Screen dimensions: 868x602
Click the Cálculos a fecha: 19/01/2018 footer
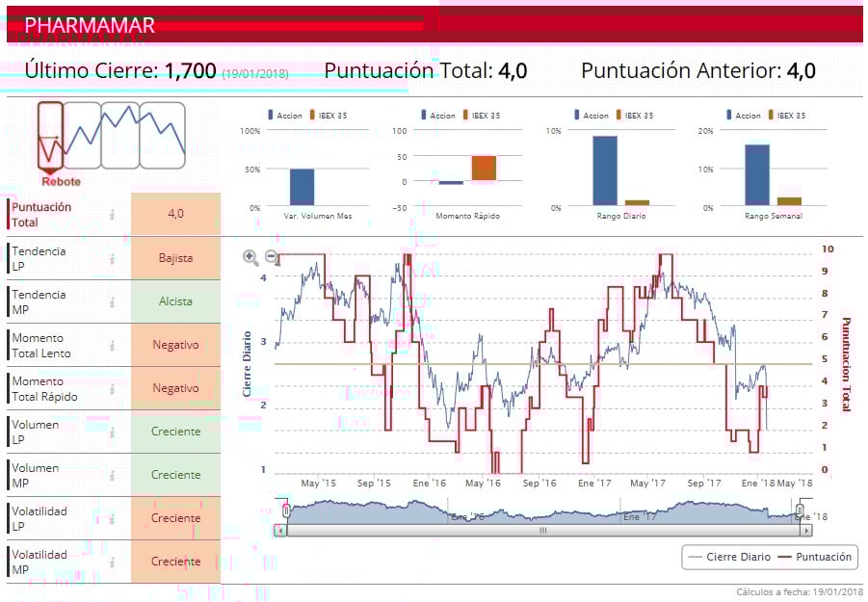pyautogui.click(x=800, y=592)
